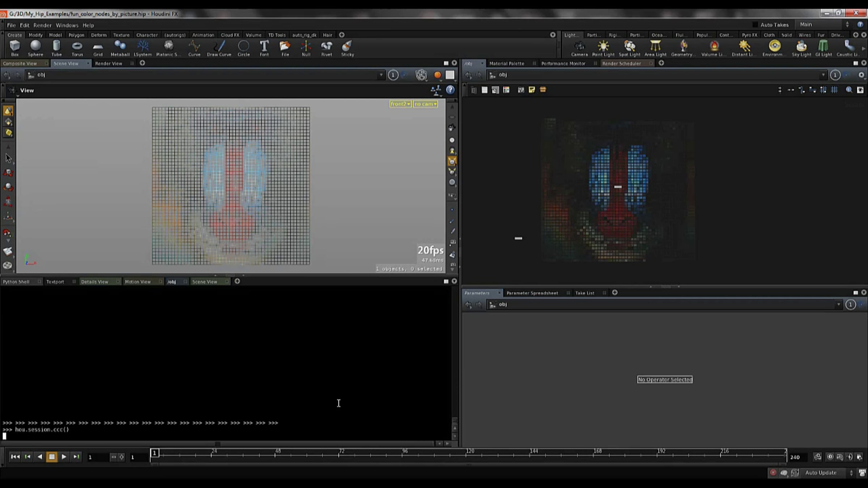Open the front2 viewport dropdown
The height and width of the screenshot is (488, 868).
pyautogui.click(x=400, y=104)
